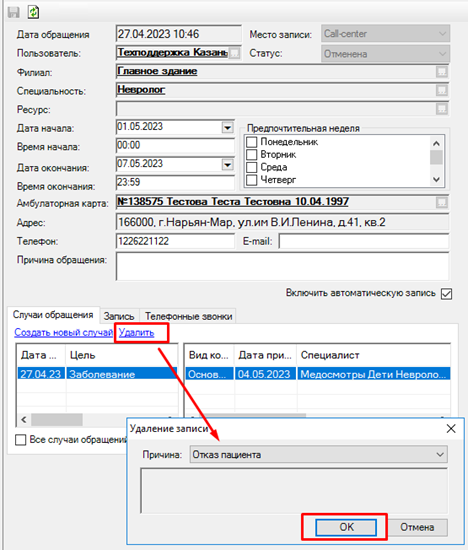Close the Удаление записи dialog
This screenshot has height=550, width=468.
click(x=451, y=428)
